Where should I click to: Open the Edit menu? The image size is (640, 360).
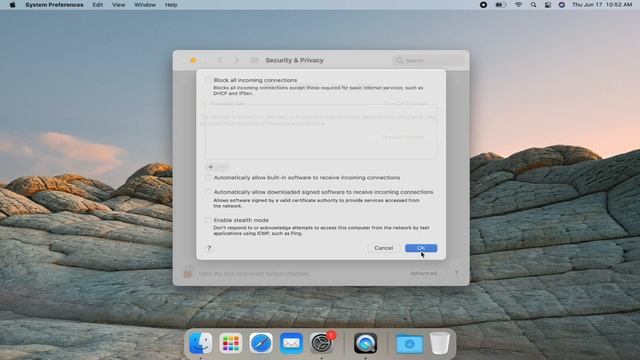click(98, 5)
